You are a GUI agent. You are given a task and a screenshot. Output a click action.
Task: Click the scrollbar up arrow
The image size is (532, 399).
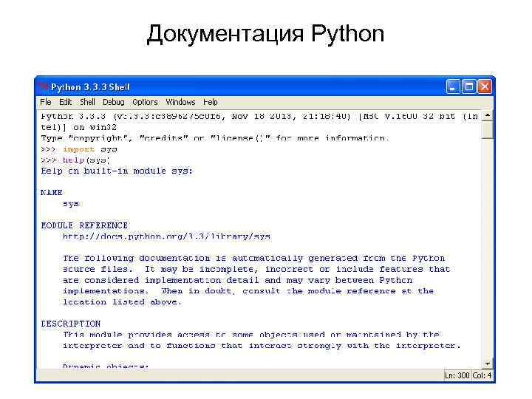coord(488,116)
